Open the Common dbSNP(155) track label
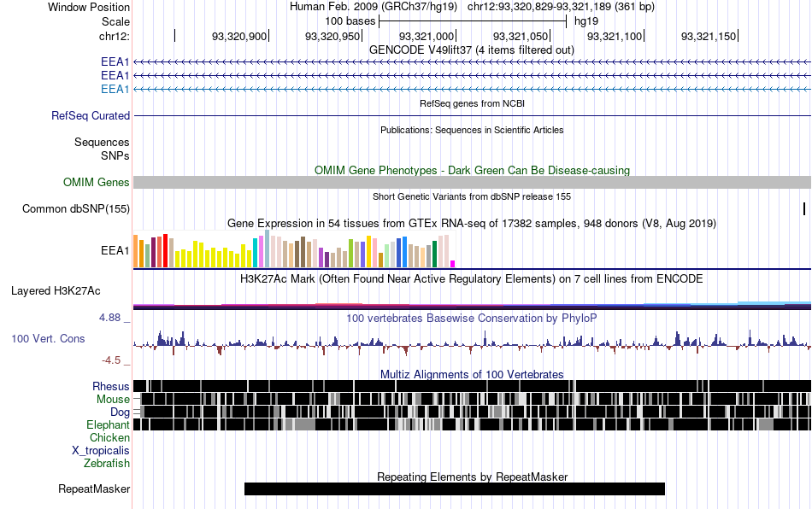Image resolution: width=812 pixels, height=509 pixels. (75, 208)
